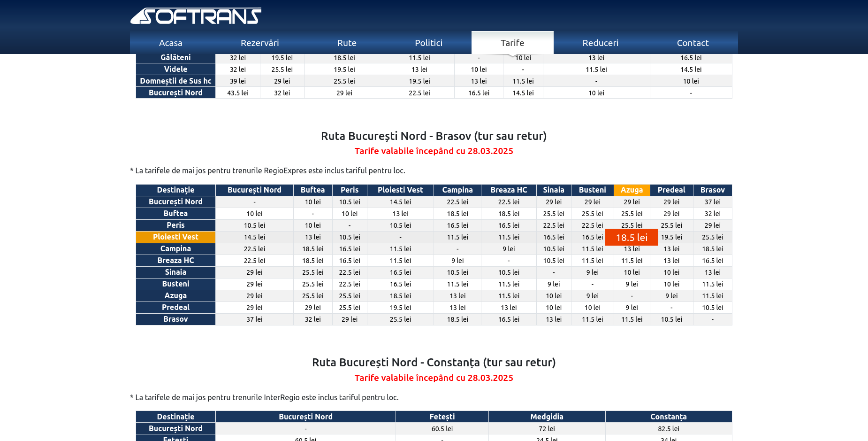Select the Medgidia column header
Image resolution: width=868 pixels, height=441 pixels.
coord(547,417)
